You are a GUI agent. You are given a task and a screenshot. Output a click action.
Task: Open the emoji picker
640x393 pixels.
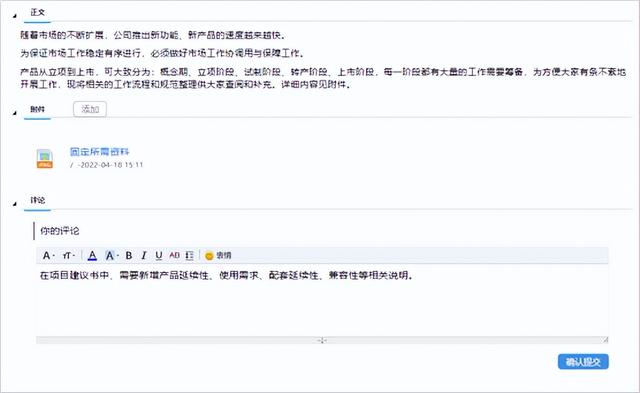pyautogui.click(x=218, y=255)
